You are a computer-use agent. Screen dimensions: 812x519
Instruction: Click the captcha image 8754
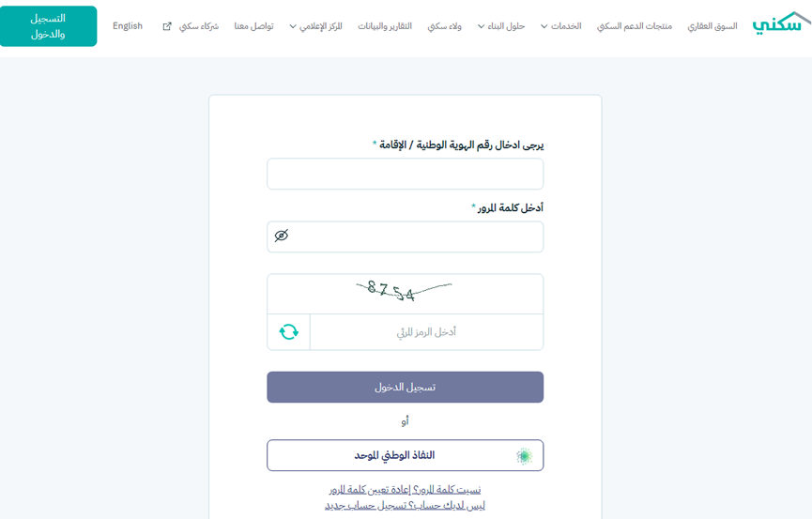405,292
